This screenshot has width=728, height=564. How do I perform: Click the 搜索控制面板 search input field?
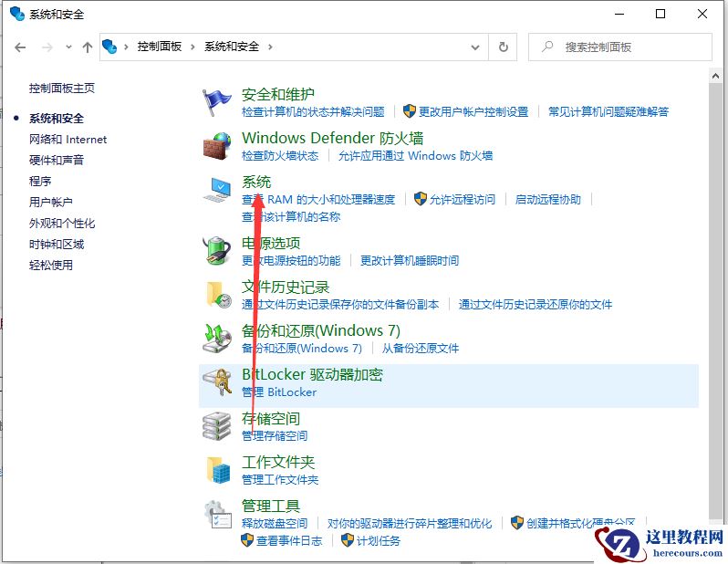coord(619,47)
